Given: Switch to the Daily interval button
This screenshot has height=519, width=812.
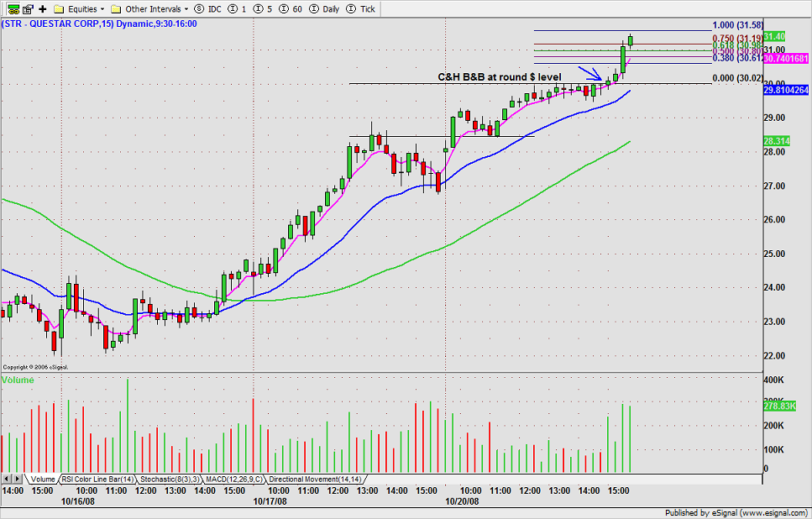Looking at the screenshot, I should [x=323, y=8].
